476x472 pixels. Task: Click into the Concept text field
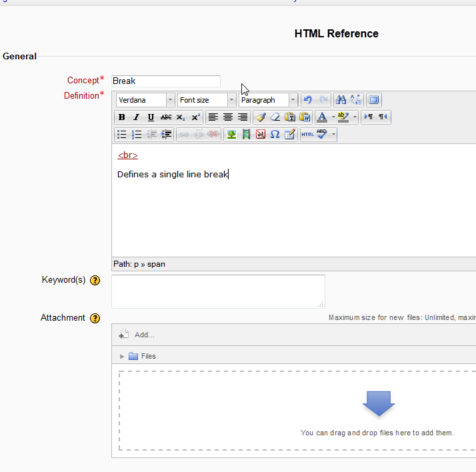[166, 81]
